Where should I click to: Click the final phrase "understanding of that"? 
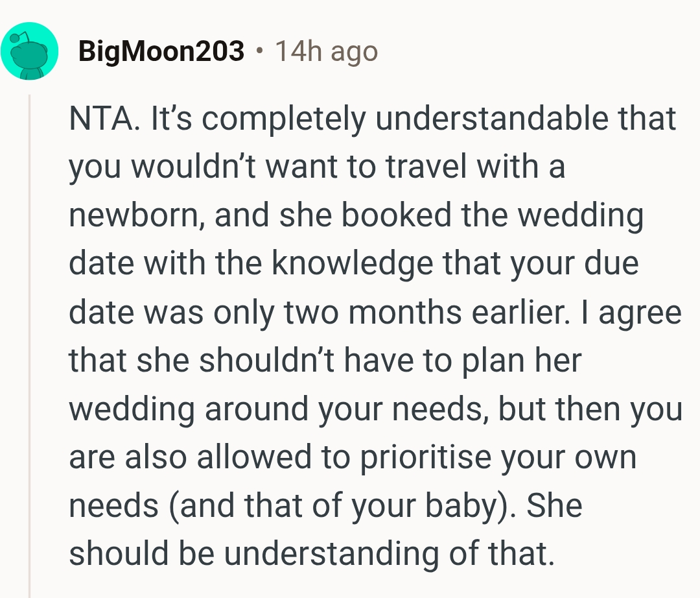pos(388,553)
